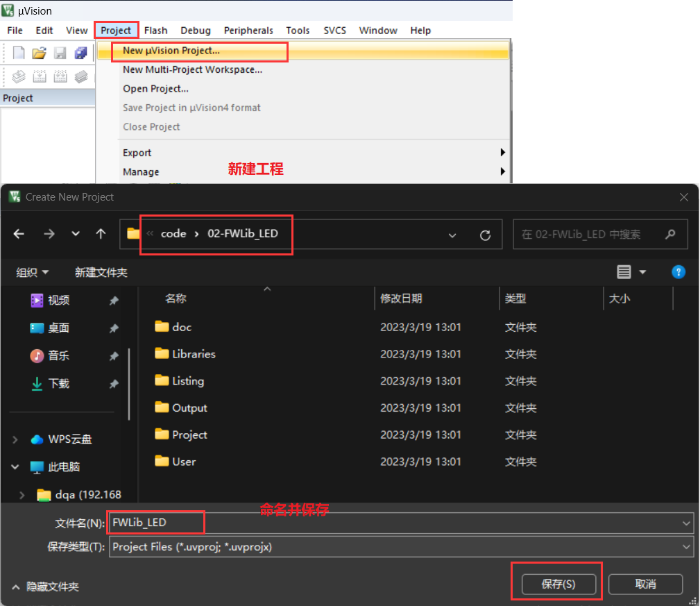Expand the 文件名 dropdown list

[x=686, y=523]
